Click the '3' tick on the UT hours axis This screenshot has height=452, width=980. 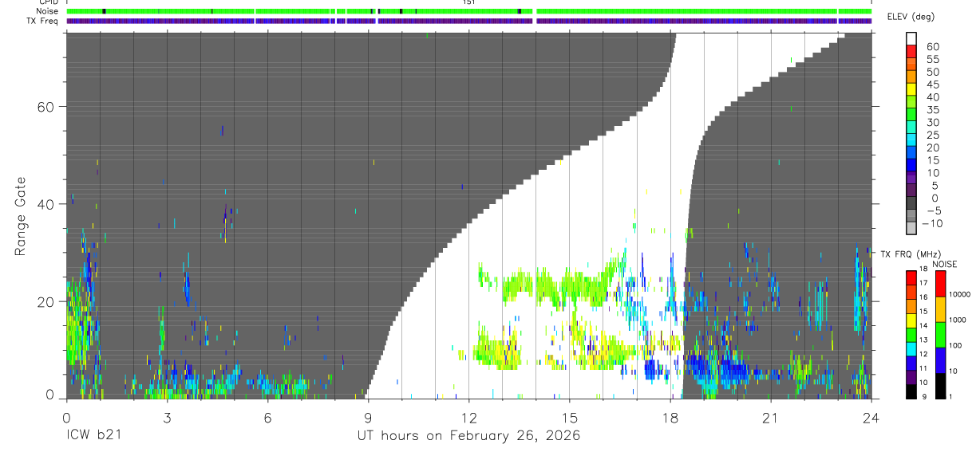pyautogui.click(x=166, y=417)
